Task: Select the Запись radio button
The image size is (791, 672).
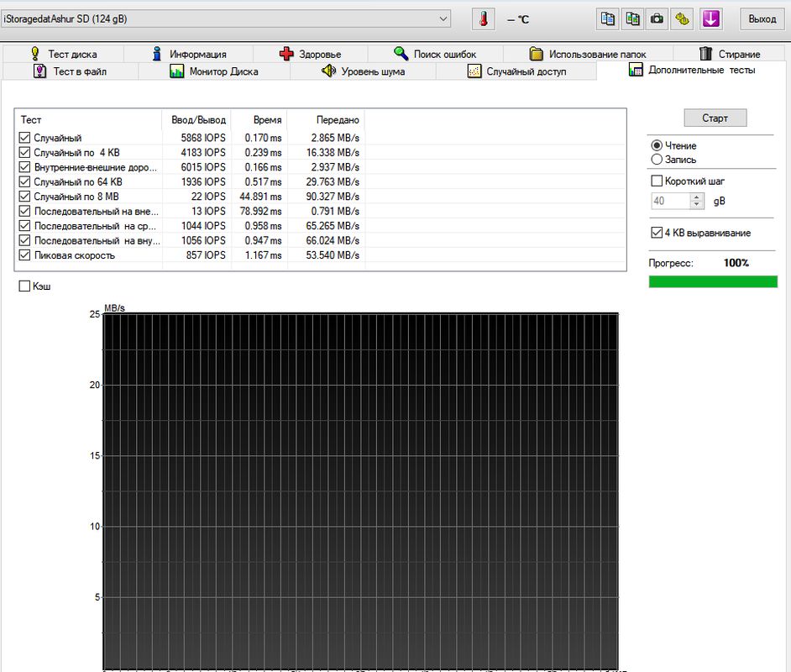Action: [x=657, y=160]
